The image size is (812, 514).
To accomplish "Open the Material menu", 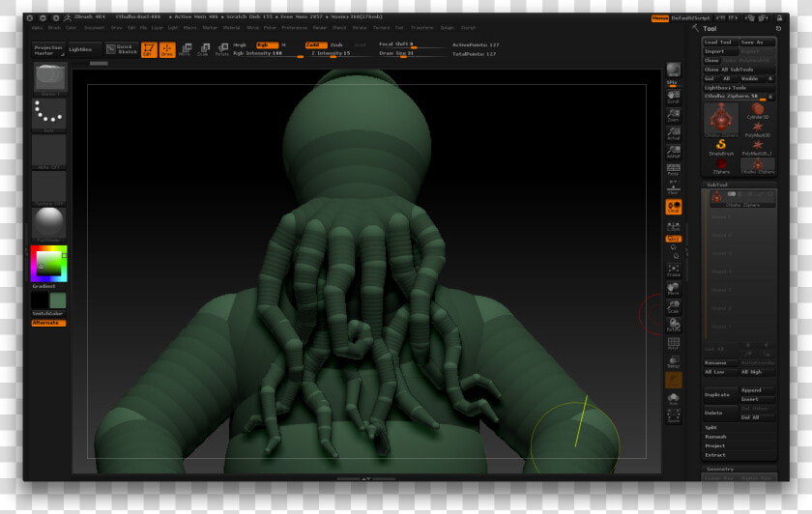I will pos(231,28).
